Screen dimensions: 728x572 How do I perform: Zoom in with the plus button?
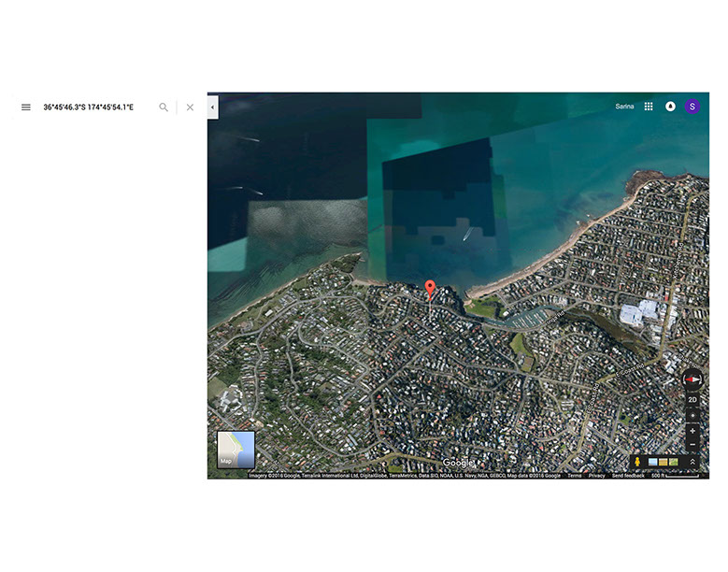[692, 431]
